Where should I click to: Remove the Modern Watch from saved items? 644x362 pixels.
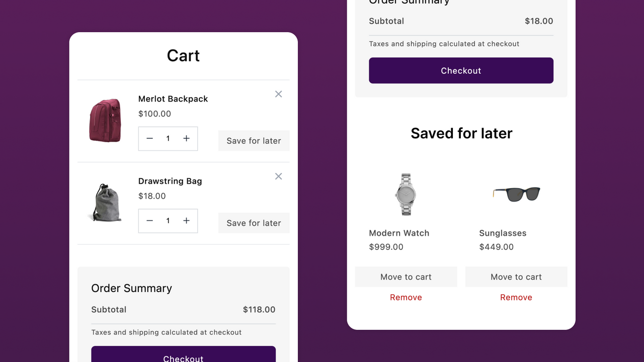[x=406, y=297]
